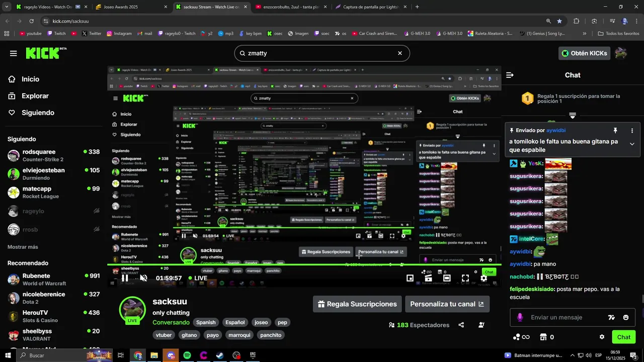644x362 pixels.
Task: Click intelCore username in chat
Action: click(x=532, y=239)
